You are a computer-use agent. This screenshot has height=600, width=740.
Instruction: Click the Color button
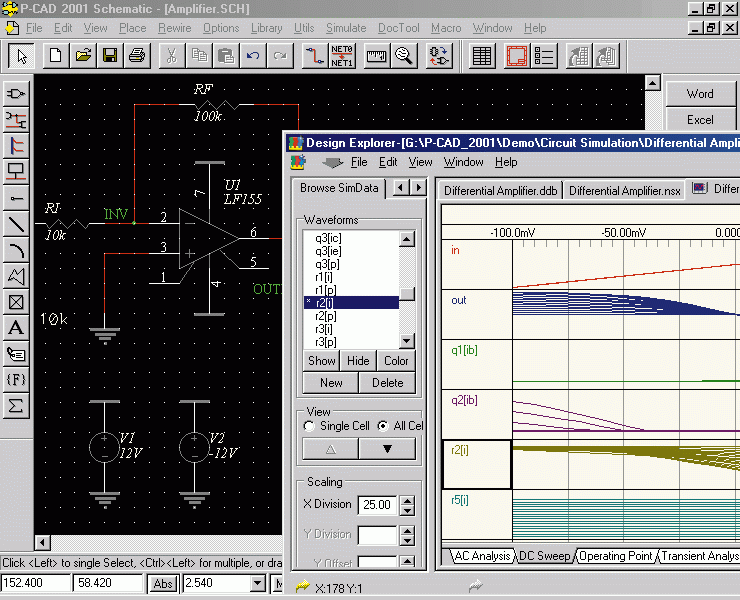[x=396, y=361]
